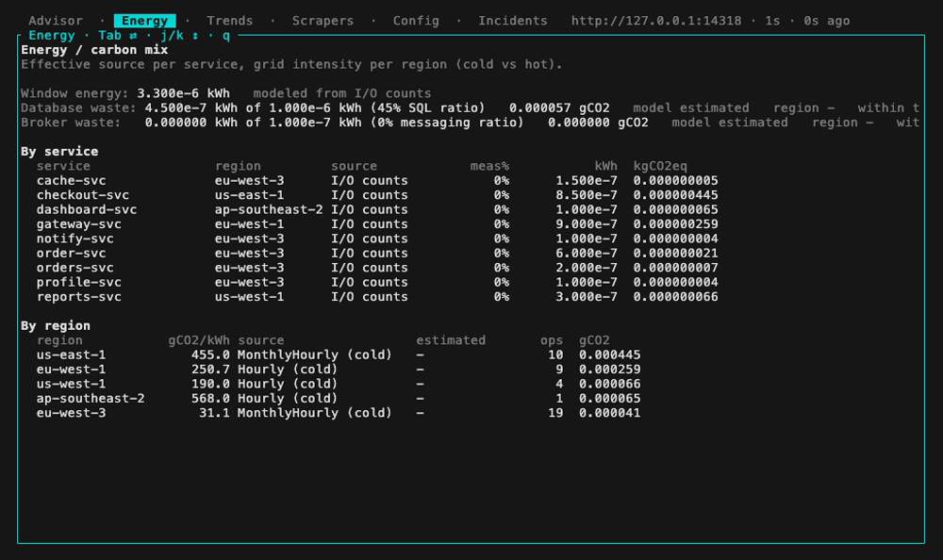This screenshot has height=560, width=943.
Task: Select the highlighted Energy tab
Action: pyautogui.click(x=144, y=21)
